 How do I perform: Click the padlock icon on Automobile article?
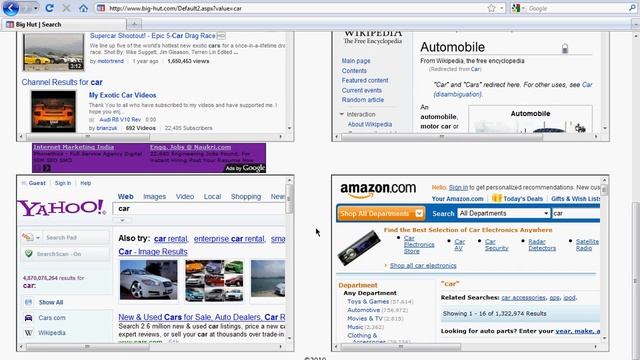pyautogui.click(x=565, y=49)
